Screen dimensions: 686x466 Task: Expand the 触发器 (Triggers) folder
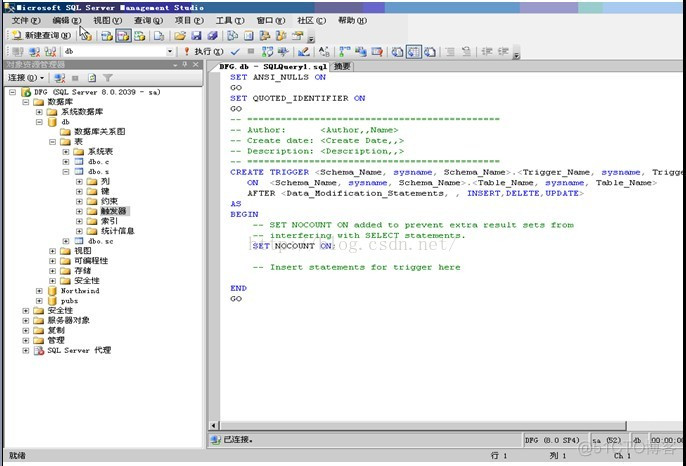coord(79,211)
